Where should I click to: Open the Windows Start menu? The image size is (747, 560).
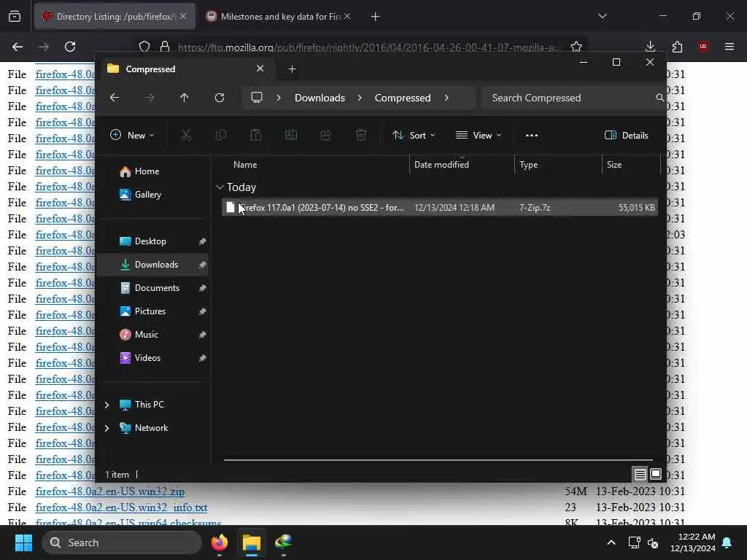24,542
